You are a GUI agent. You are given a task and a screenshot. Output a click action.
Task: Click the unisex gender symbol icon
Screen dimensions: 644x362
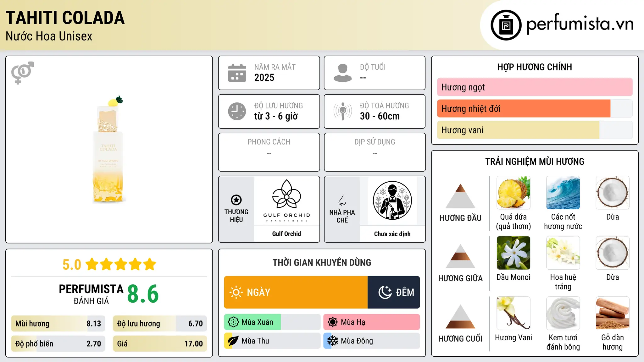[22, 73]
